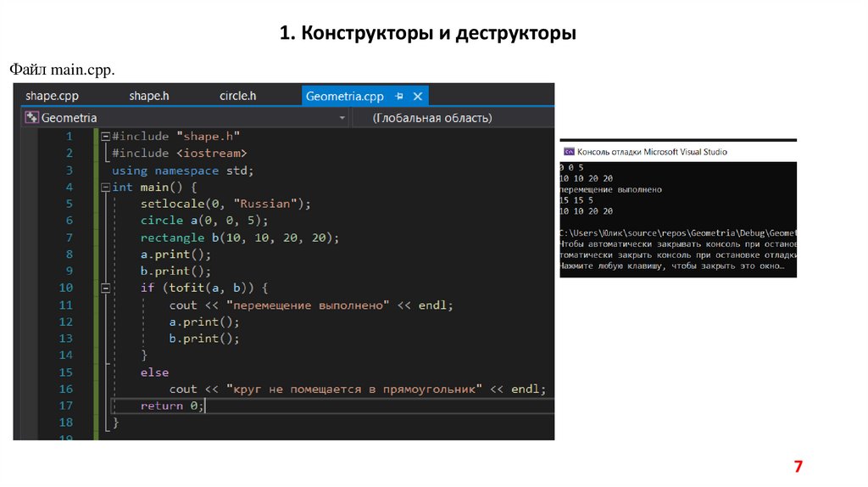This screenshot has width=868, height=487.
Task: Collapse the #include block at line 1
Action: coord(105,137)
